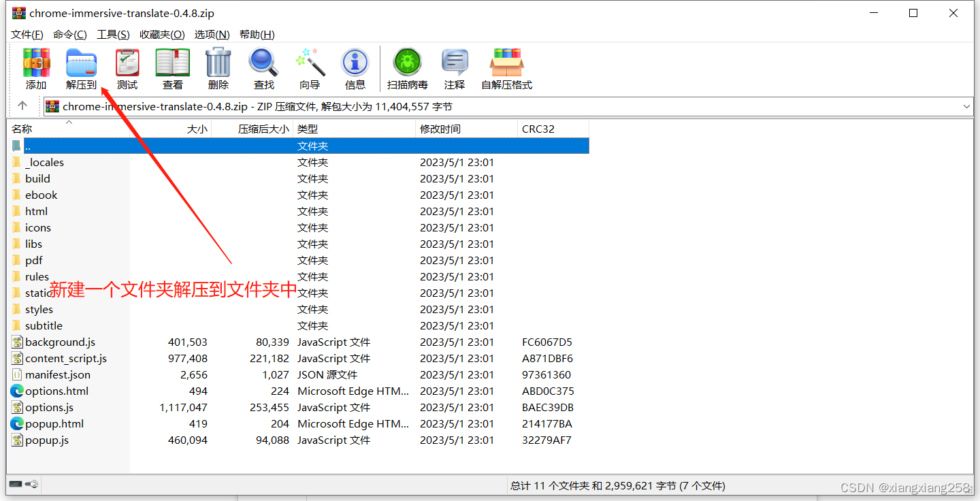
Task: Select the icons folder name
Action: pyautogui.click(x=38, y=228)
